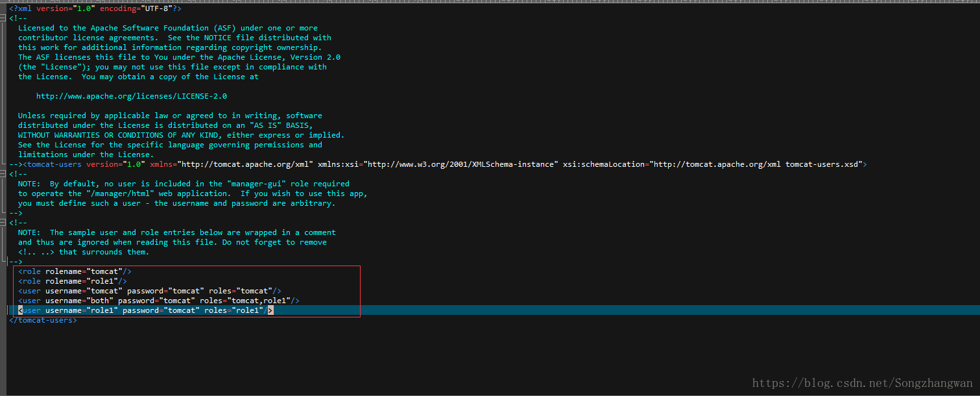
Task: Click the "limitations under the License." line
Action: [86, 155]
